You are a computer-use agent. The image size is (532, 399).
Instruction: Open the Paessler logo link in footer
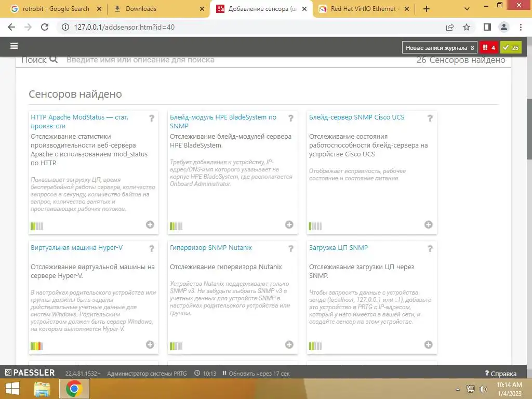click(30, 373)
